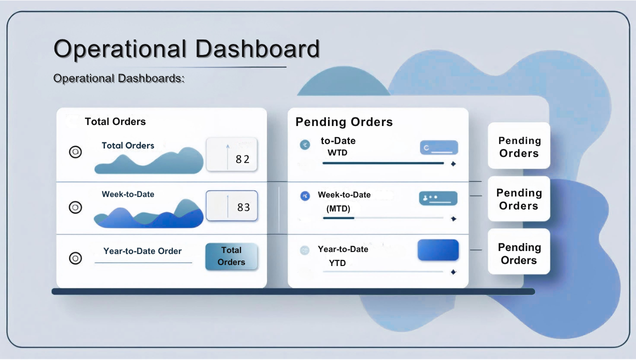
Task: Click the Week-to-Date (MTD) progress slider
Action: [383, 218]
